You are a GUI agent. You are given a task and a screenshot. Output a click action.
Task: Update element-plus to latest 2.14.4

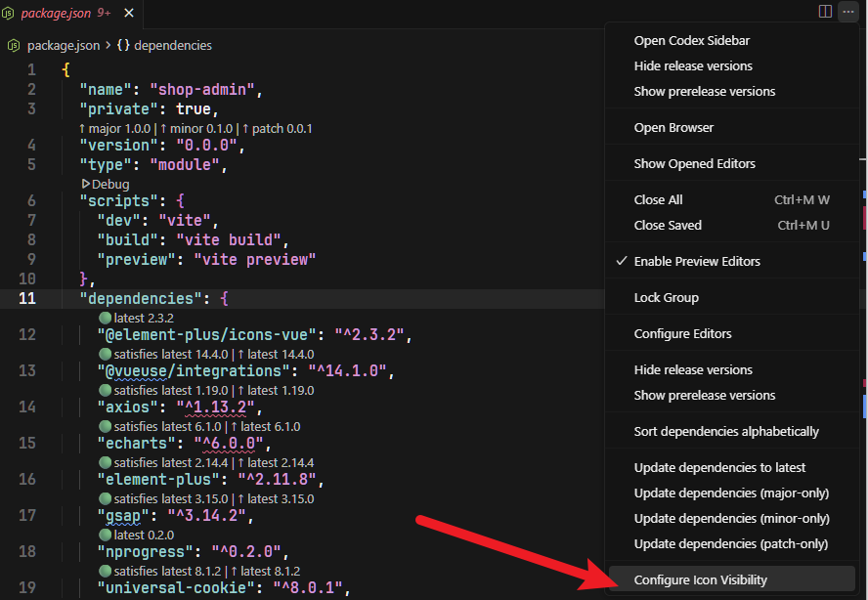(x=276, y=463)
